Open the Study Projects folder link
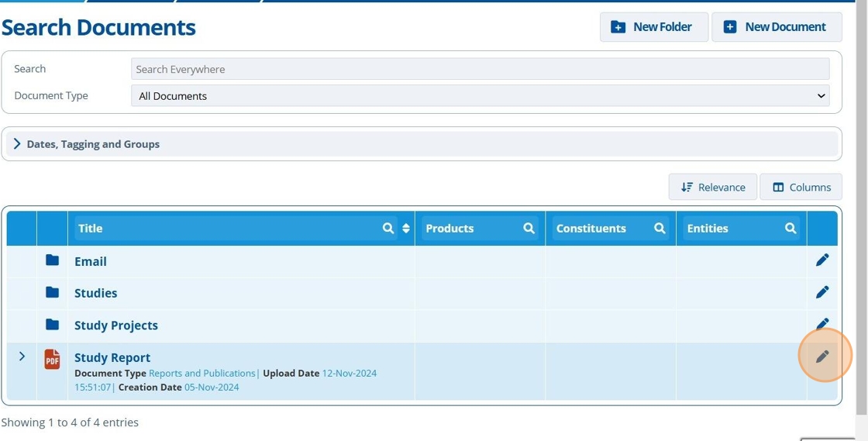Image resolution: width=868 pixels, height=441 pixels. (116, 326)
